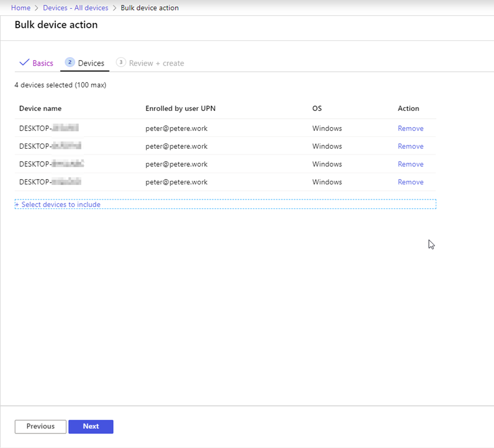Screen dimensions: 494x448
Task: Click the checkmark icon beside Basics
Action: coord(24,62)
